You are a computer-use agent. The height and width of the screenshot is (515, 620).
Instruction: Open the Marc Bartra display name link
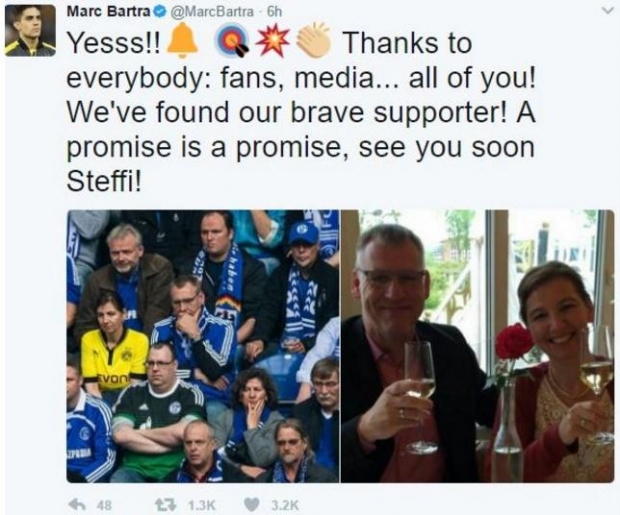click(x=110, y=11)
